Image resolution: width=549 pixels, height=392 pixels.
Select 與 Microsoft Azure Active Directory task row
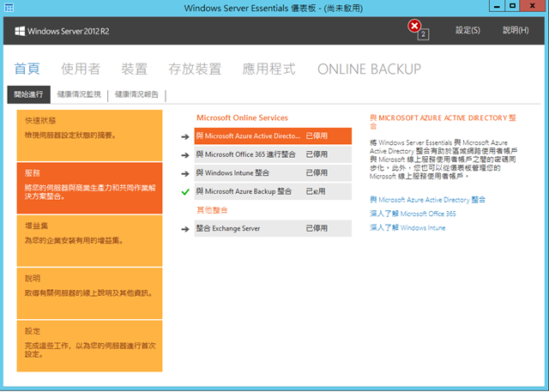click(x=273, y=136)
